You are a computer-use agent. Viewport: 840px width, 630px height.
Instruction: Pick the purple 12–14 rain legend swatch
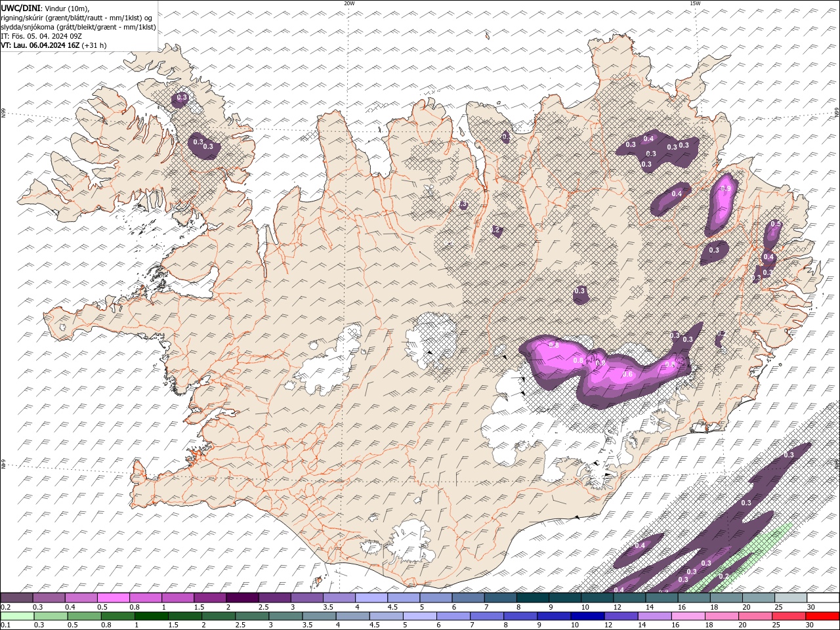point(621,616)
